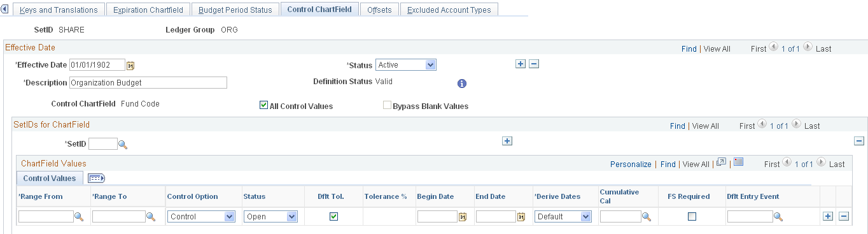The height and width of the screenshot is (234, 868).
Task: Click the SetID input field
Action: coord(103,144)
